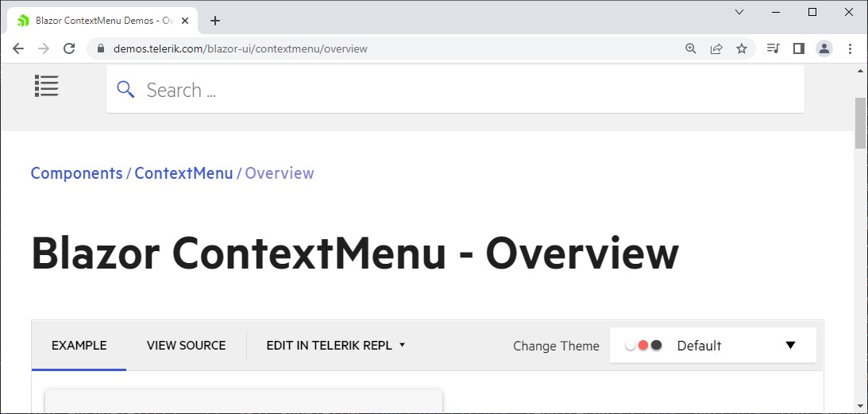868x414 pixels.
Task: Share this page using the share icon
Action: coord(716,48)
